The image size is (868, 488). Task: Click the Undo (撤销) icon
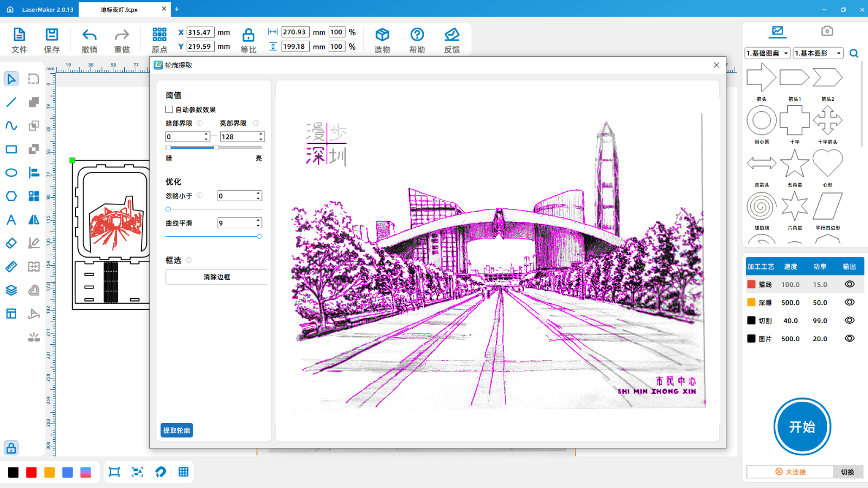[90, 40]
